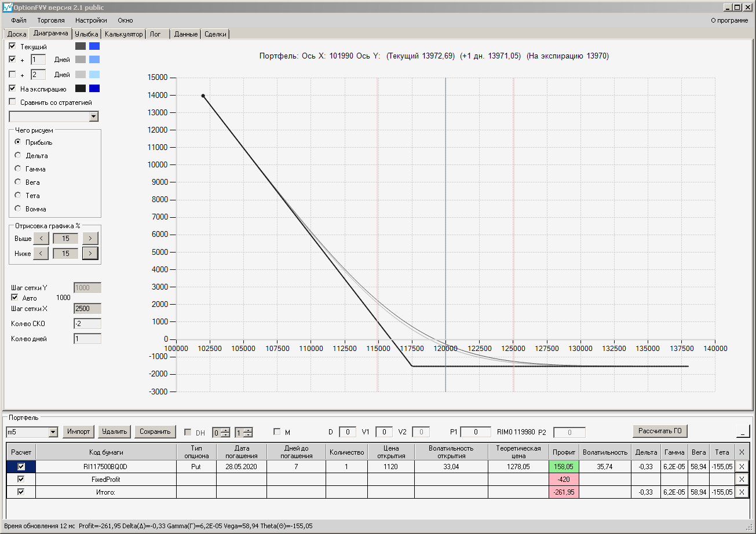Click the OptionFVV app icon in title bar
Viewport: 756px width, 534px height.
coord(7,7)
